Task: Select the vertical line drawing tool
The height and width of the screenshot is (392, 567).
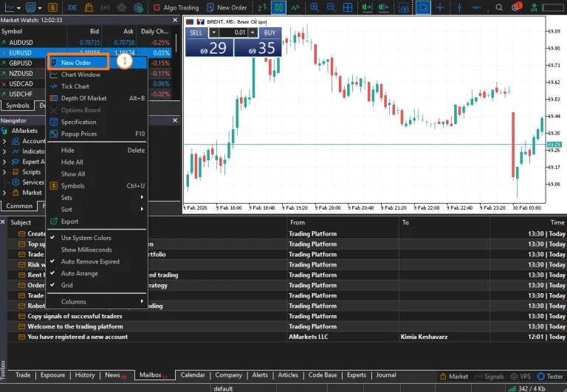Action: (459, 7)
